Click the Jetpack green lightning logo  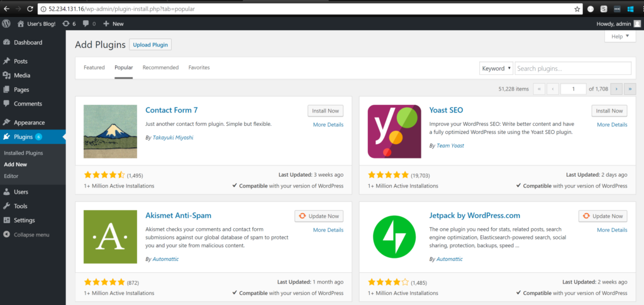394,237
